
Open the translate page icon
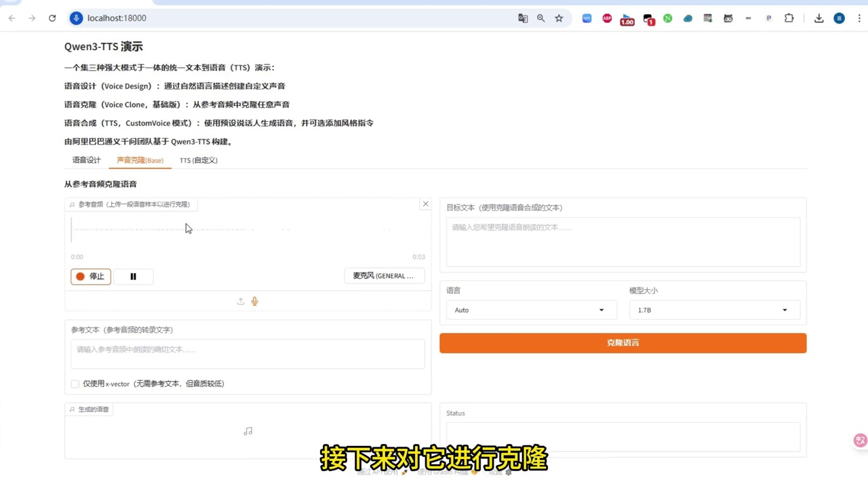click(x=523, y=18)
